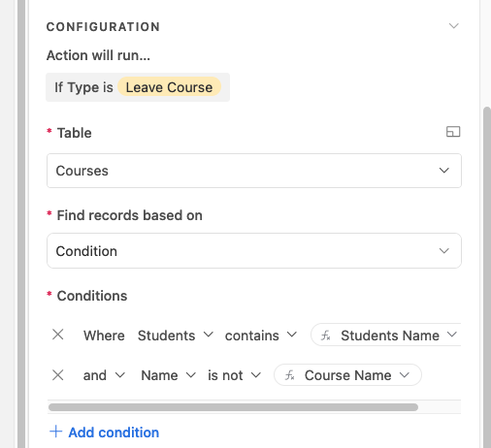Click the horizontal scrollbar under conditions

[233, 407]
